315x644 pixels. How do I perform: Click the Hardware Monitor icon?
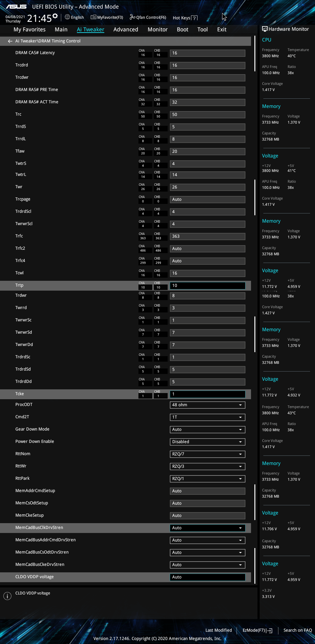[265, 29]
